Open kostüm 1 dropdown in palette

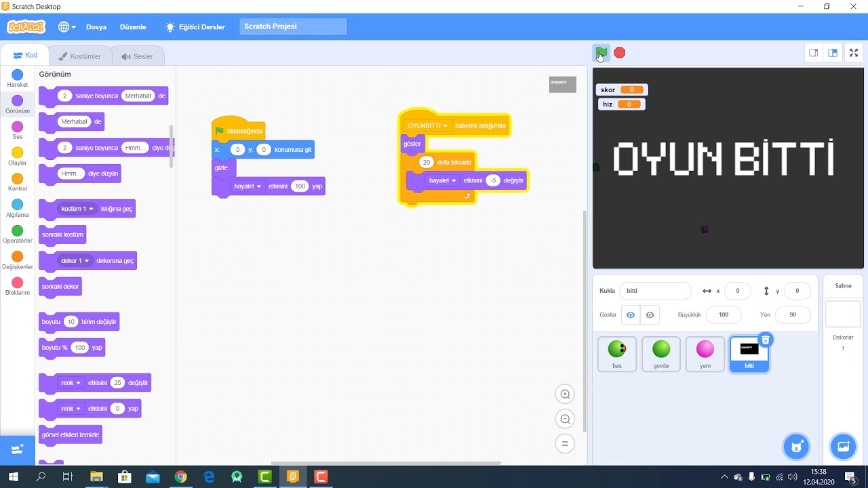(x=77, y=209)
